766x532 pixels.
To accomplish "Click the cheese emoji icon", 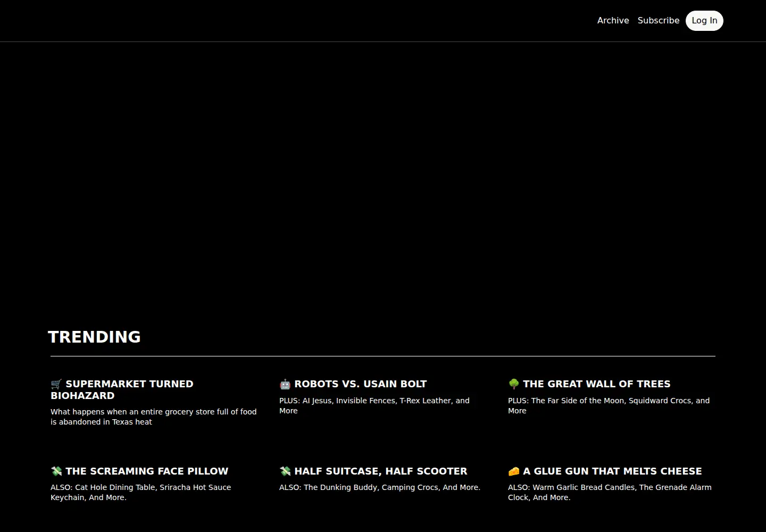I will (x=514, y=471).
